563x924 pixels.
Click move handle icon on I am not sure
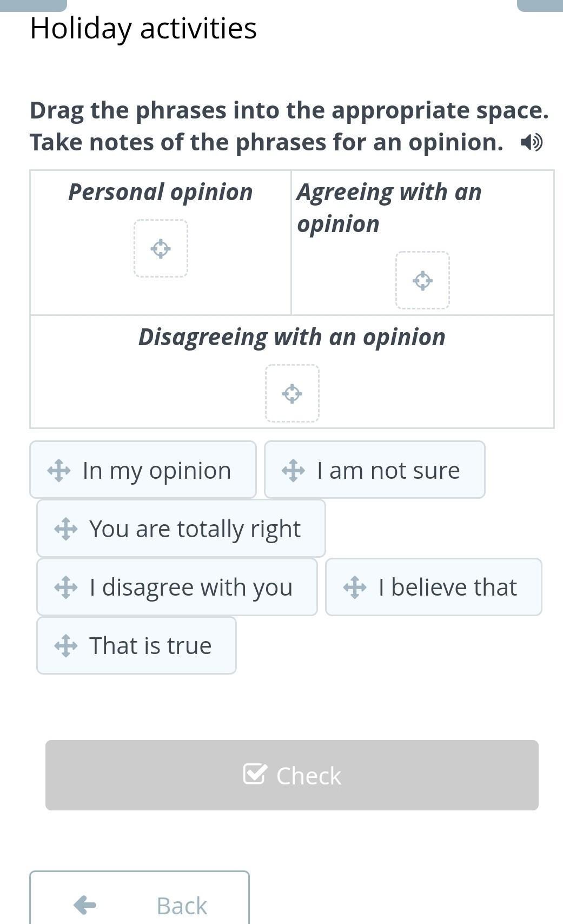click(x=293, y=470)
